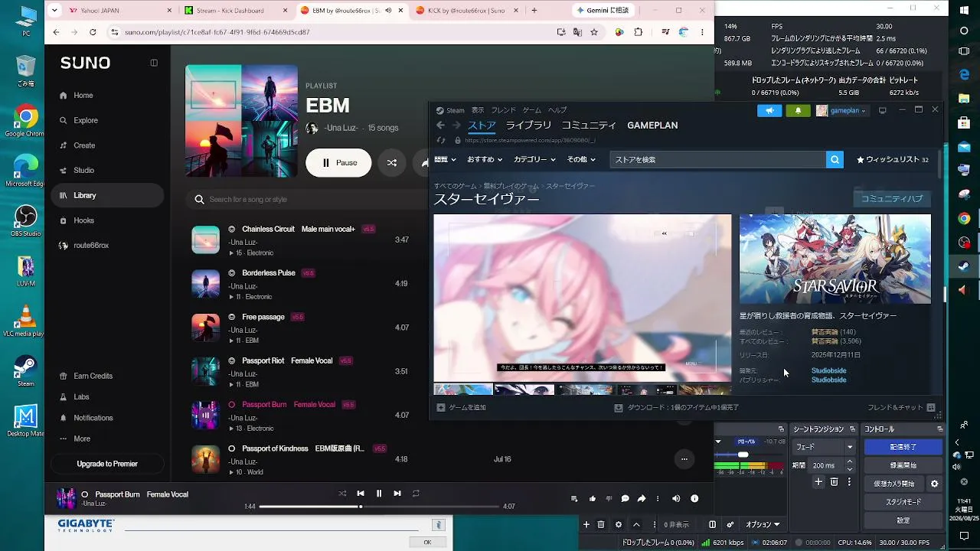Screen dimensions: 980x551
Task: Click 配信終了 in OBS controls
Action: point(903,447)
